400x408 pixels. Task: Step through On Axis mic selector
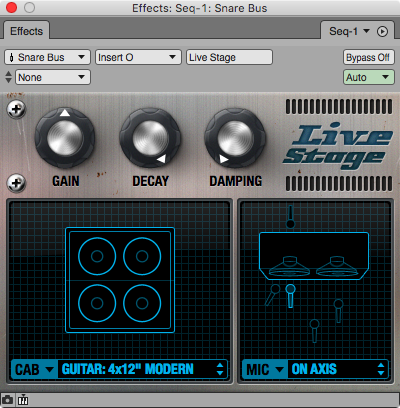[x=381, y=369]
